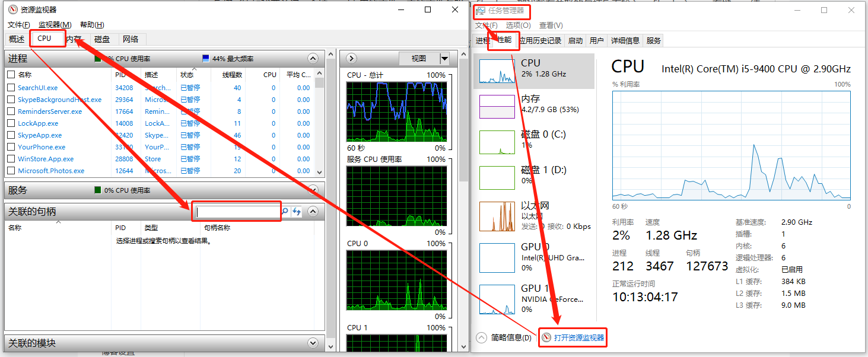Collapse the 进程 section chevron

tap(313, 58)
